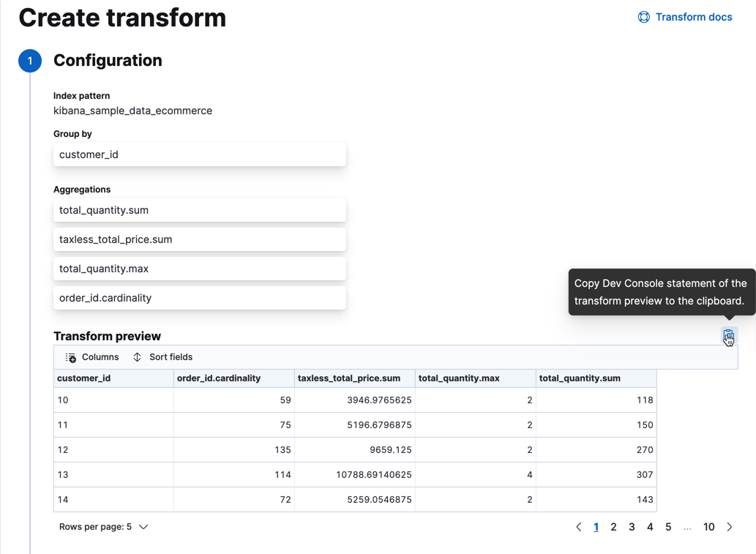756x554 pixels.
Task: Go to next page with the right chevron
Action: tap(729, 526)
